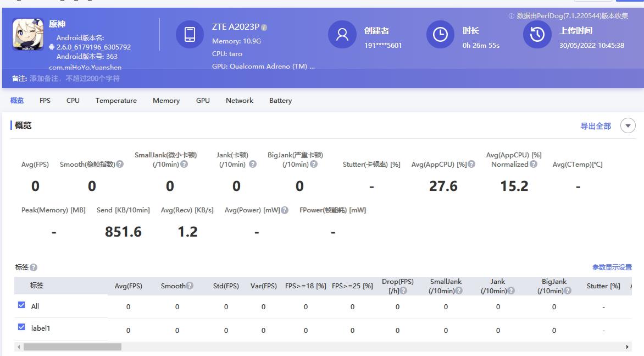This screenshot has width=644, height=356.
Task: Open the Temperature tab
Action: (x=116, y=101)
